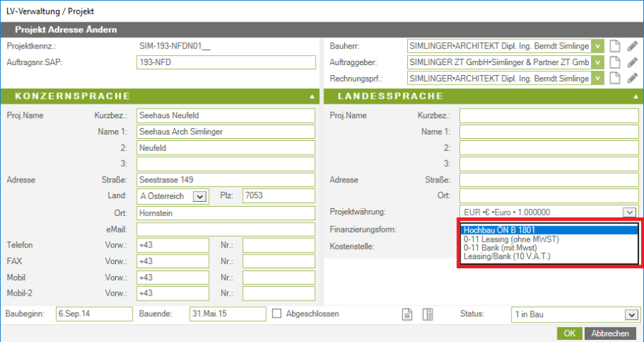
Task: Edit Auftraggeber using the pencil icon
Action: 632,62
